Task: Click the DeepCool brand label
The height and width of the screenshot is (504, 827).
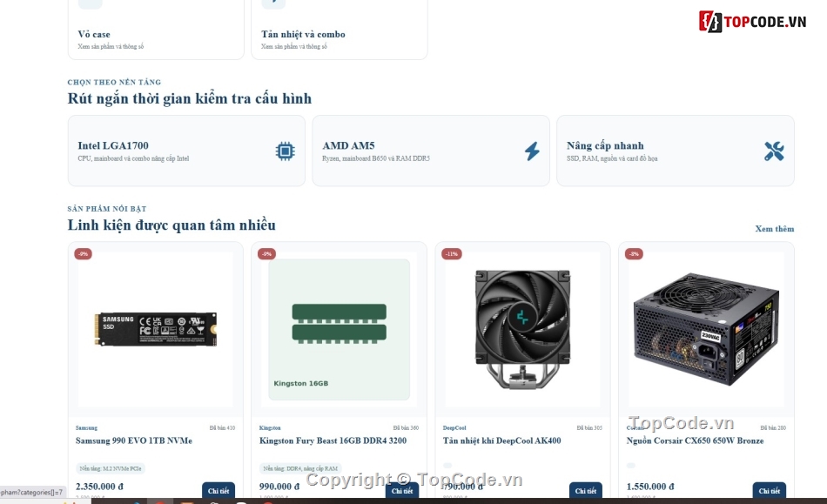Action: [x=454, y=428]
